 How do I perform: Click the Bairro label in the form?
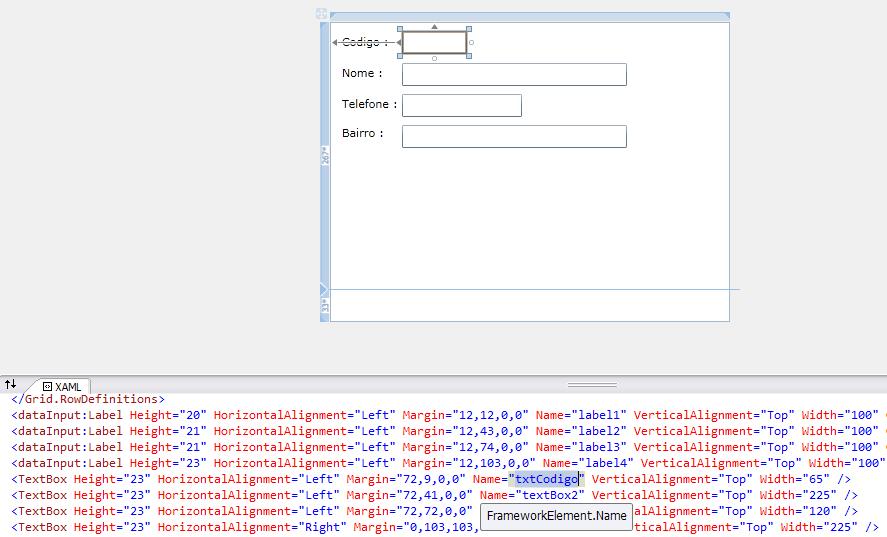coord(362,133)
